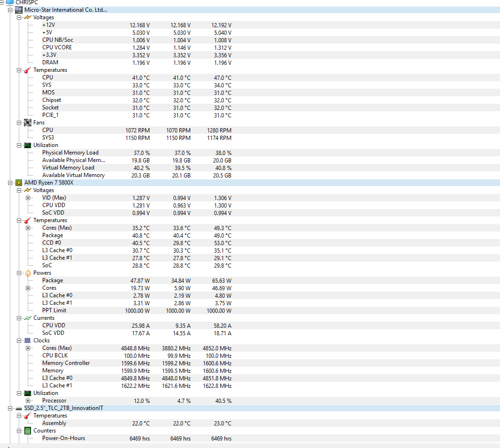Click the Ryzen Voltages lightning icon
This screenshot has width=500, height=448.
(x=28, y=190)
